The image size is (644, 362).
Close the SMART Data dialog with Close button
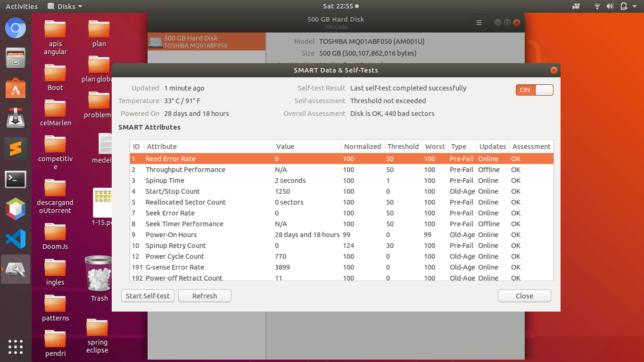(x=524, y=296)
